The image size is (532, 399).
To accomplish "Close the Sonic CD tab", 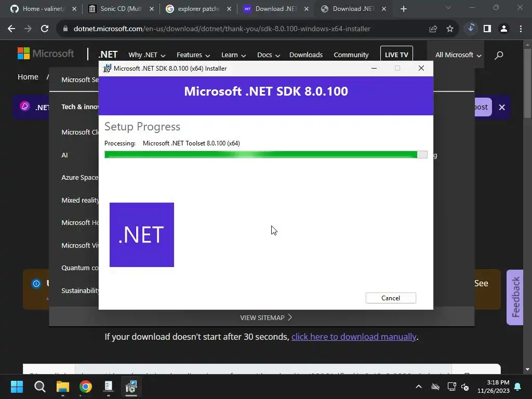I will click(152, 9).
